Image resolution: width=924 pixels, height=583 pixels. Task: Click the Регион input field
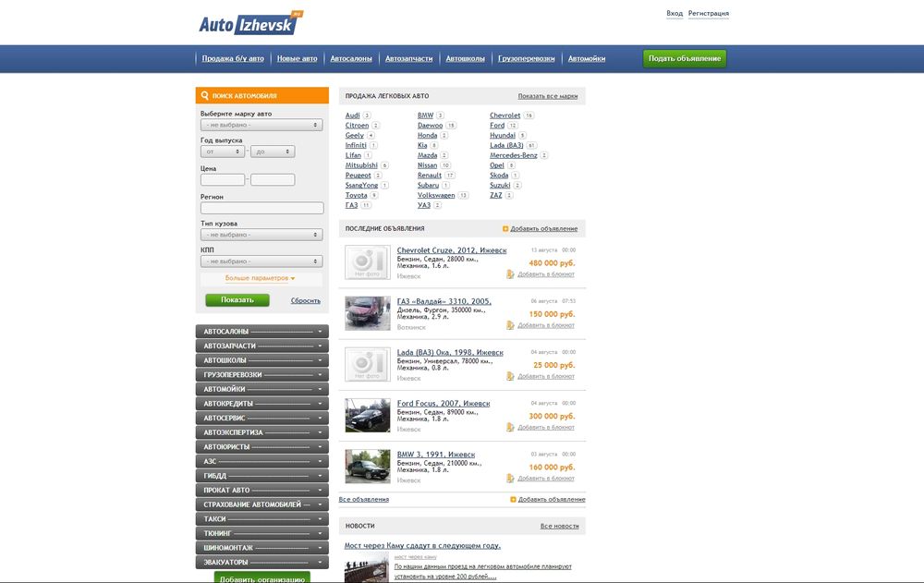(x=262, y=208)
